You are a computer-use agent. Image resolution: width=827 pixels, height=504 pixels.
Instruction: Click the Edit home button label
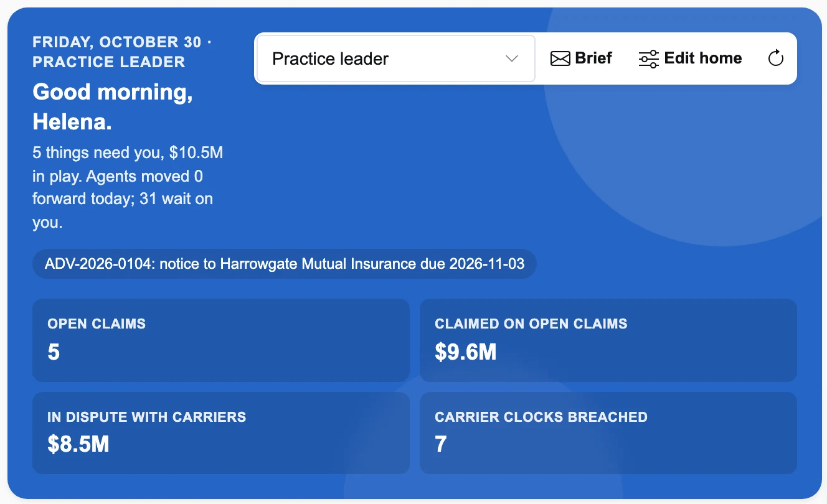click(703, 58)
